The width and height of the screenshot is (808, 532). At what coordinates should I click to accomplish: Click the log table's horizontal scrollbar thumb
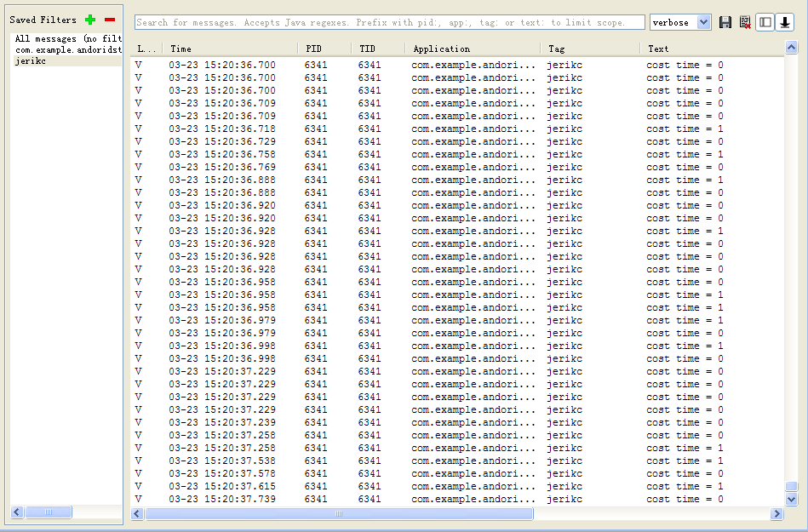point(339,513)
